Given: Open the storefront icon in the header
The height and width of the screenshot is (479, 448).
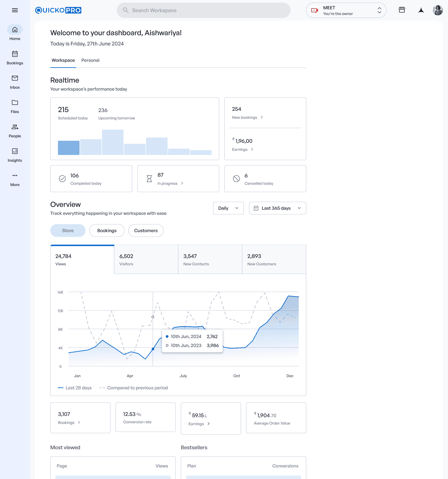Looking at the screenshot, I should (402, 10).
